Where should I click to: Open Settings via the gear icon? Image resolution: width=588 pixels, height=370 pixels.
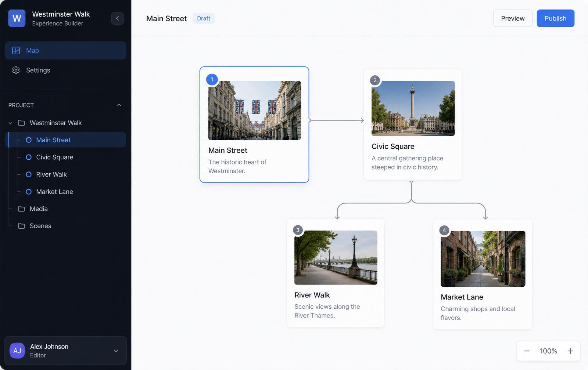point(16,70)
